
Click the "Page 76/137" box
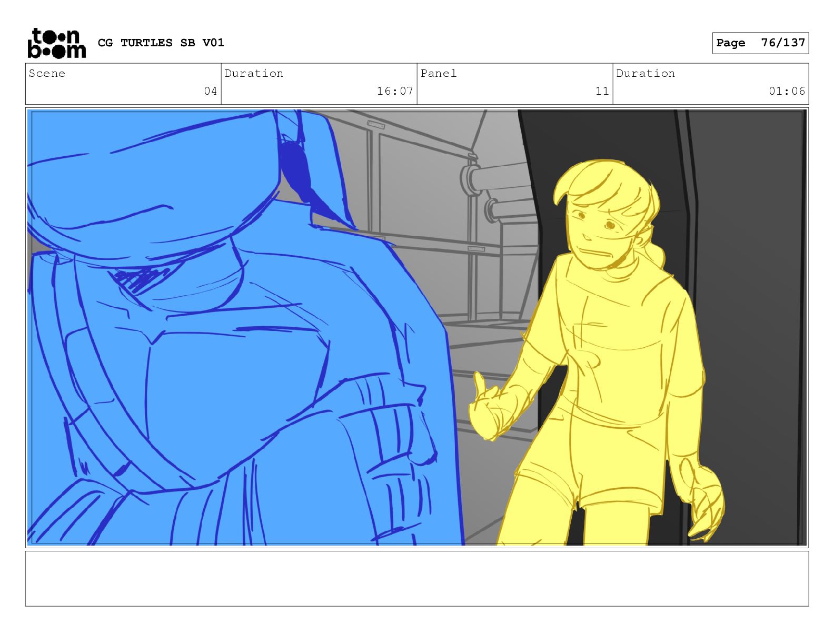[760, 43]
